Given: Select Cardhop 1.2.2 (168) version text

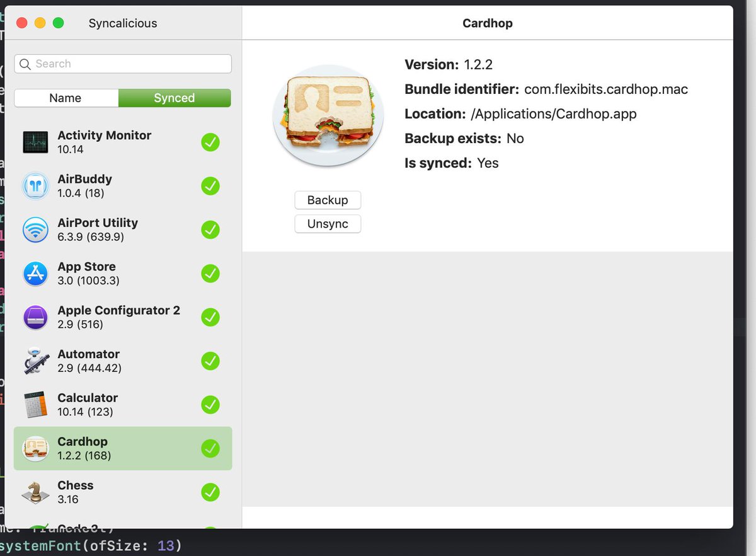Looking at the screenshot, I should (x=84, y=456).
